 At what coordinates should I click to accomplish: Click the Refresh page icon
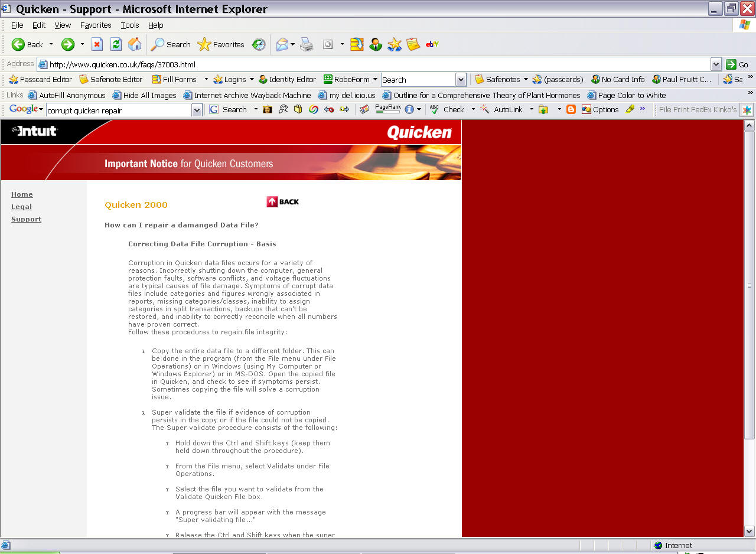(x=116, y=44)
